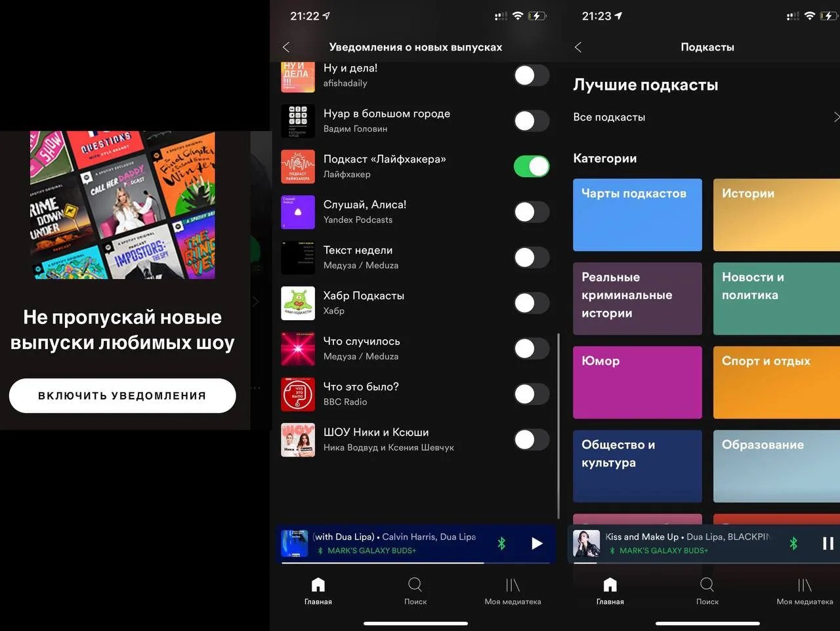Tap the podcast covers collage image
This screenshot has height=631, width=840.
(123, 205)
